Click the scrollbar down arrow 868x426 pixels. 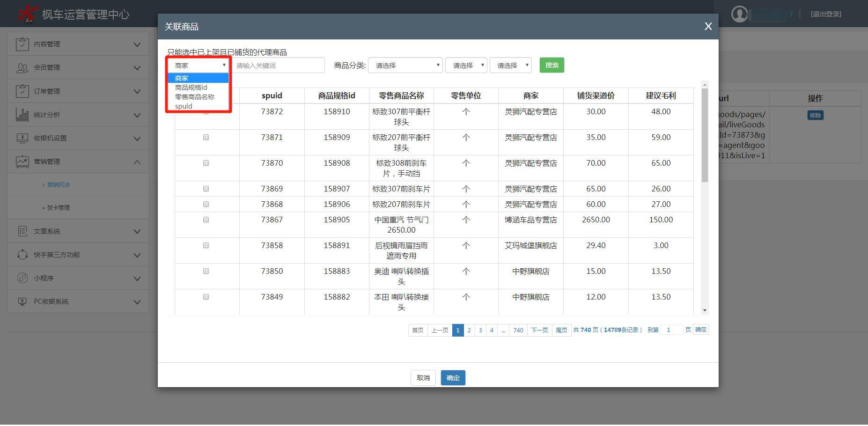(705, 310)
